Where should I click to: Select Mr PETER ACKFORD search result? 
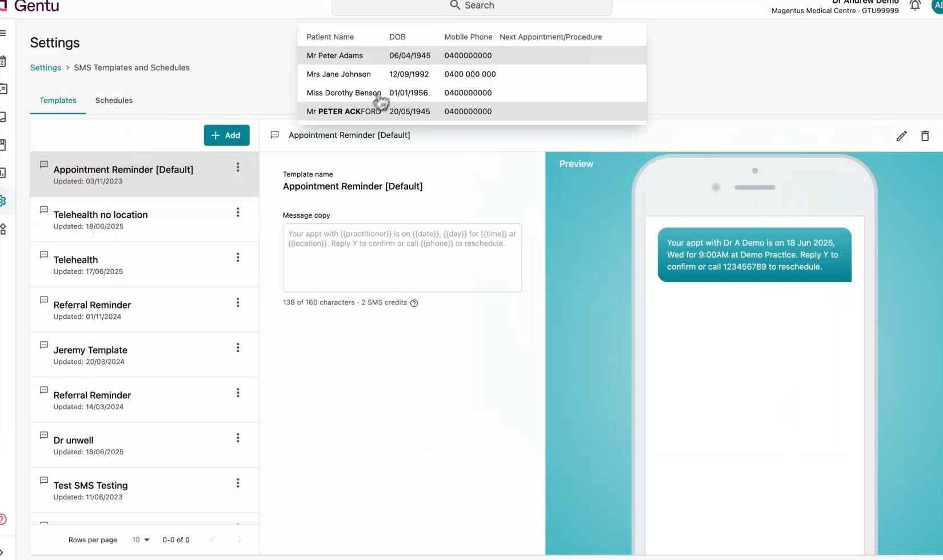pos(472,111)
